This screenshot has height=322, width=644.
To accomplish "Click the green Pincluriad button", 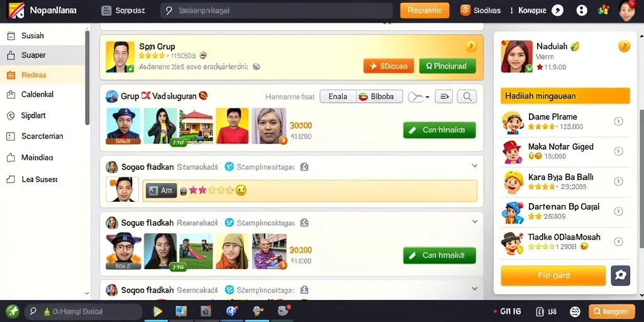I will tap(447, 66).
